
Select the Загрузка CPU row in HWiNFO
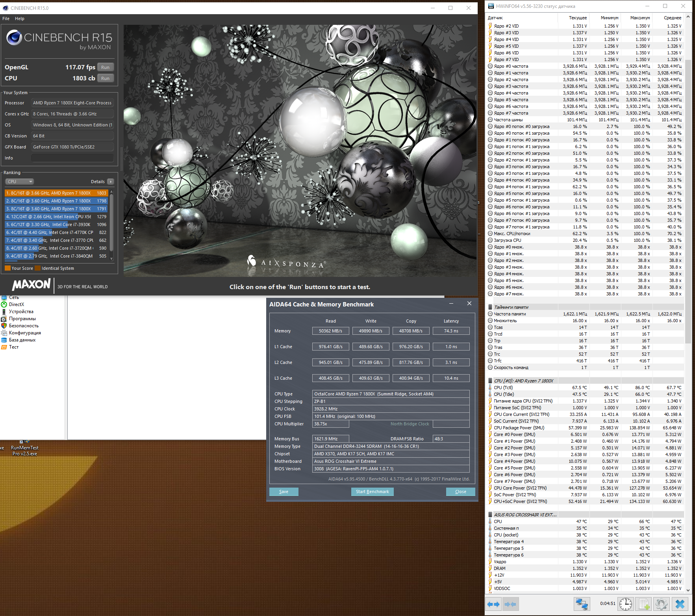click(585, 240)
